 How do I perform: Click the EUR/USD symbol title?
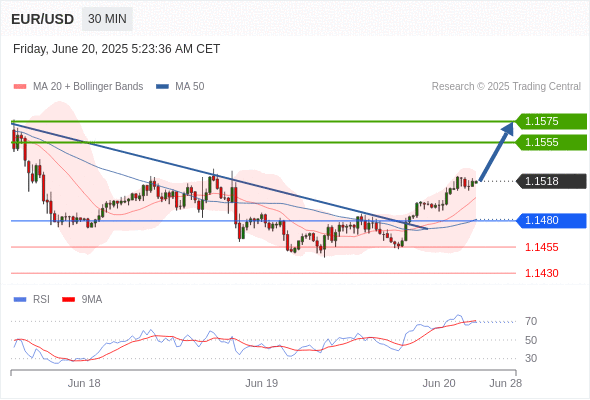[x=43, y=19]
